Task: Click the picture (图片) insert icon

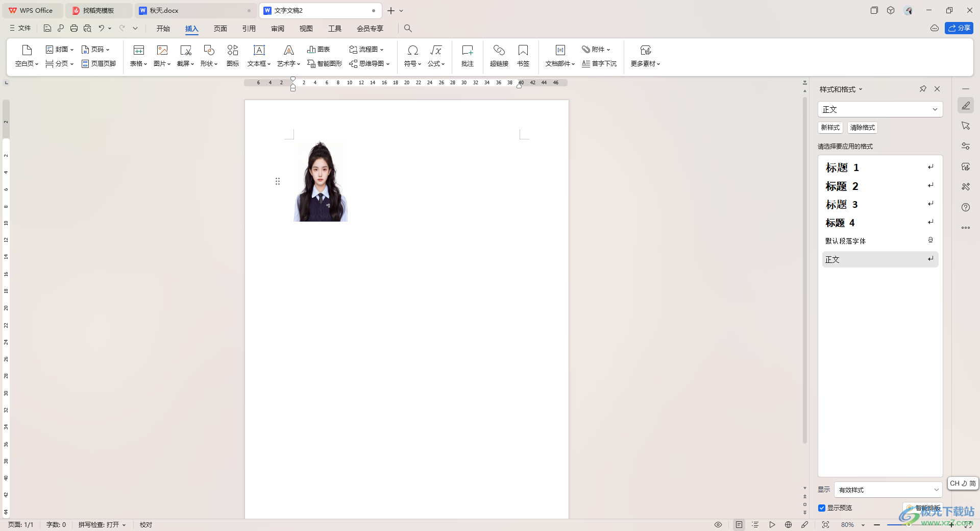Action: (x=162, y=56)
